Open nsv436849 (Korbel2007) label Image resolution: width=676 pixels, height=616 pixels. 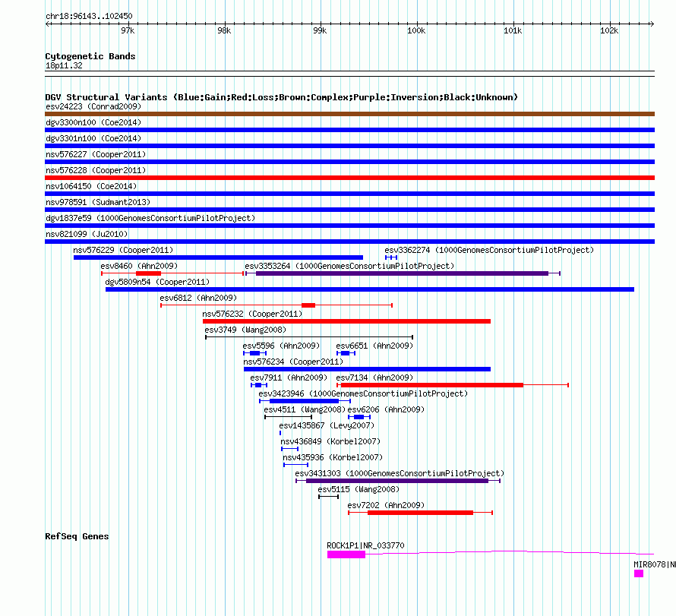[x=330, y=441]
